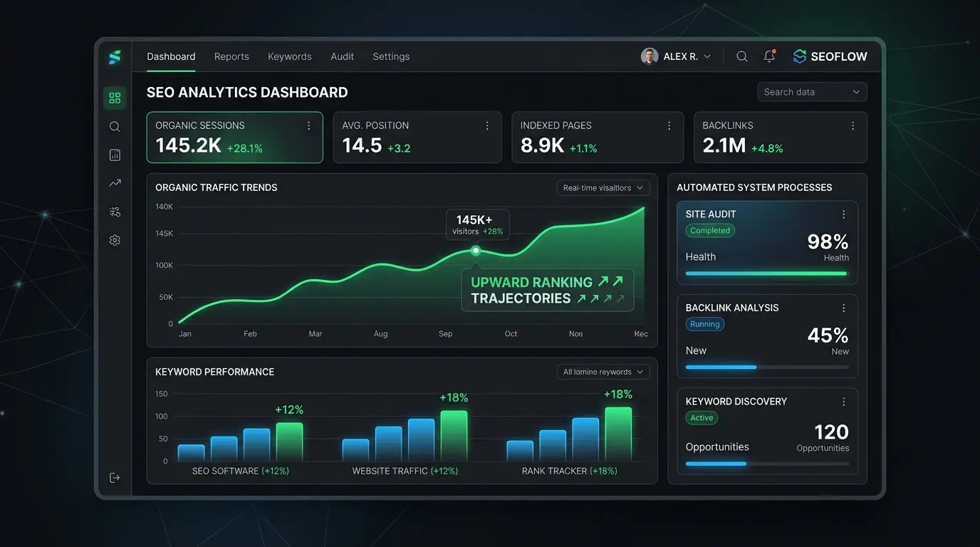Open Backlinks card options menu
The image size is (980, 547).
[x=853, y=125]
